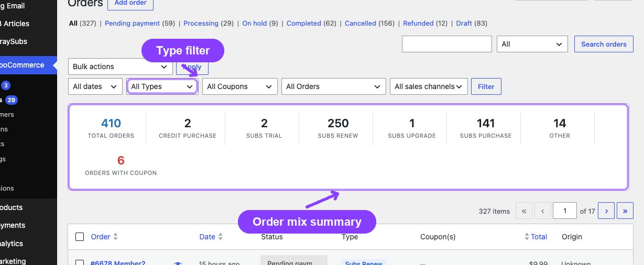Filter by Completed status
The image size is (644, 265).
(x=304, y=23)
